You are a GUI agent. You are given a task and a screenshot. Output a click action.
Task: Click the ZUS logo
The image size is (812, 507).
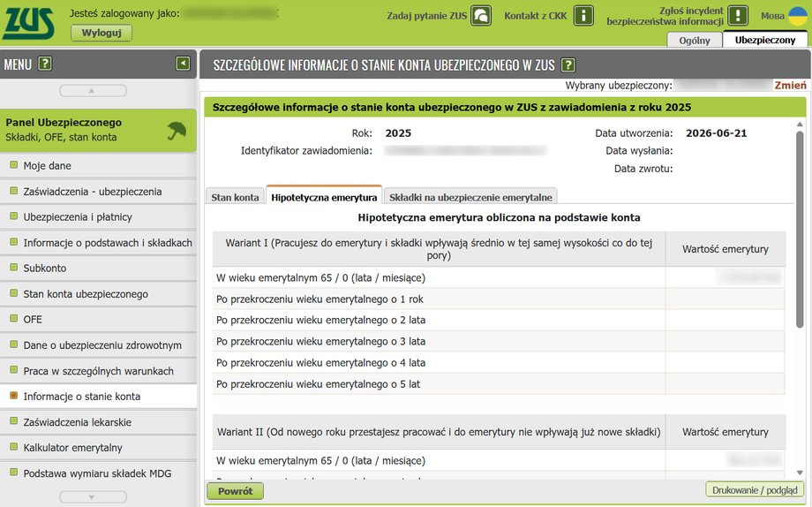(x=28, y=23)
